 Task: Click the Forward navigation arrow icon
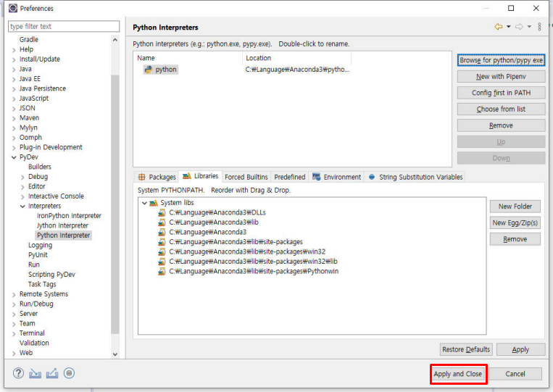point(519,27)
